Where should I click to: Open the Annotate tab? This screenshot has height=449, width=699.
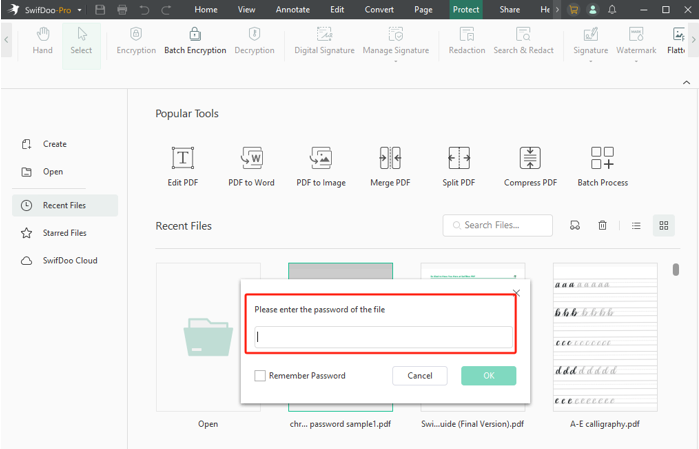[x=292, y=9]
